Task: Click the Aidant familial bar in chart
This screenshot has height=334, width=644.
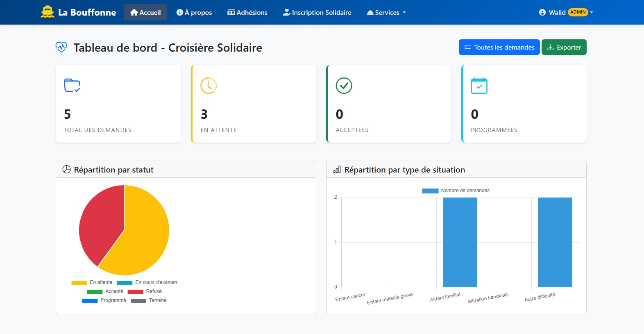Action: click(x=460, y=242)
